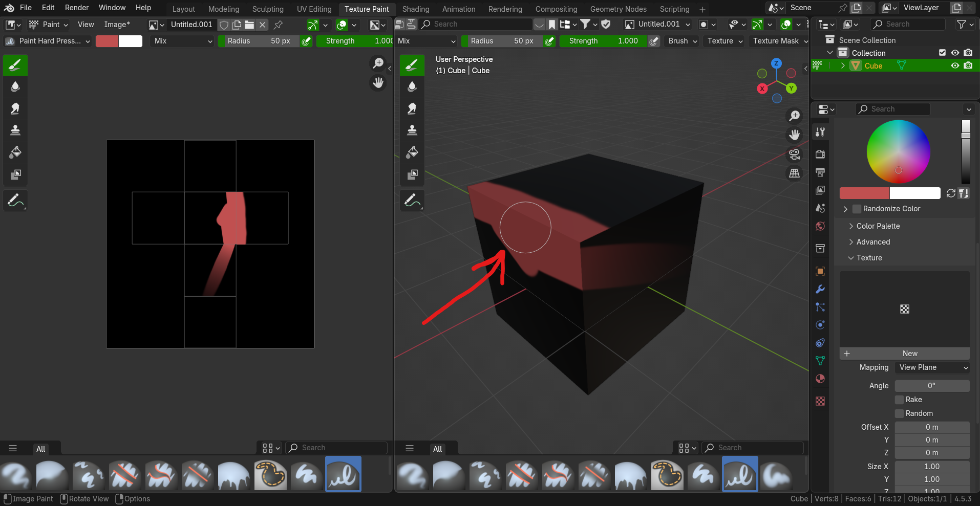Image resolution: width=980 pixels, height=506 pixels.
Task: Click the View menu in image editor header
Action: 86,25
